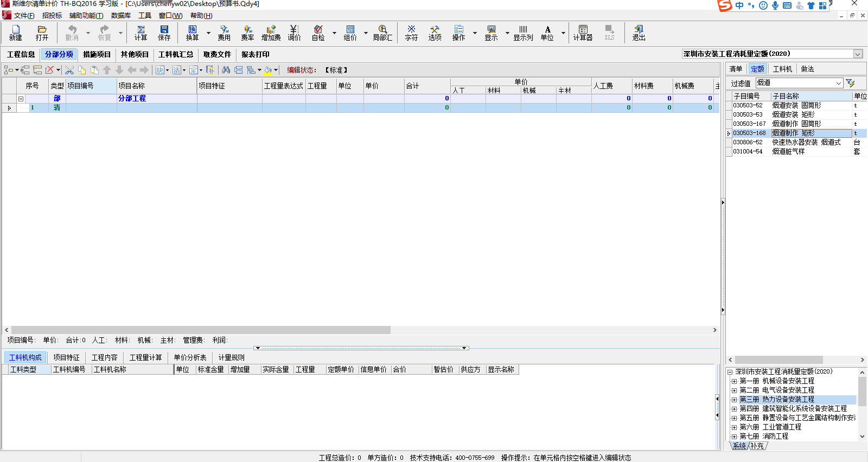Switch to the 措施项目 tab
Screen dimensions: 868x462
[97, 55]
